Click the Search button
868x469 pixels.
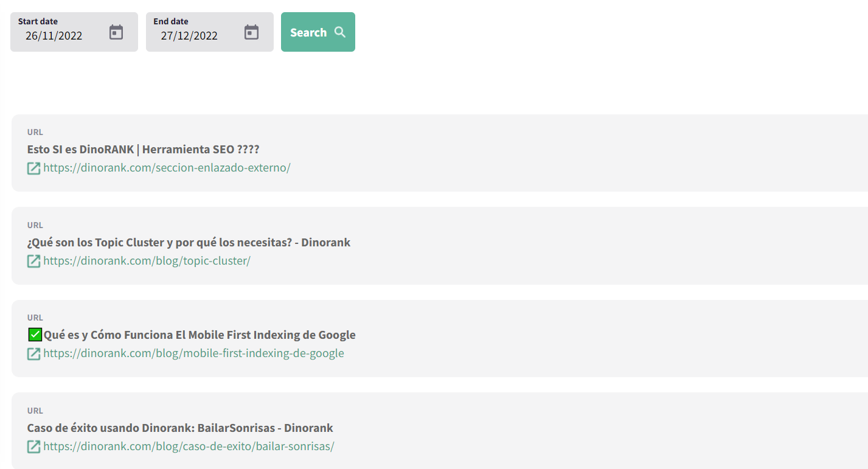coord(318,32)
